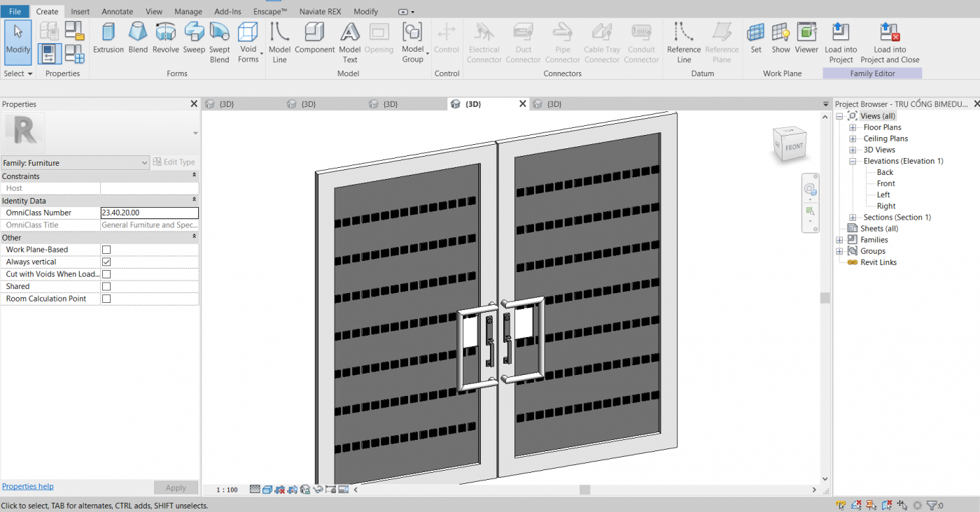
Task: Activate the Reference Line tool
Action: (x=683, y=40)
